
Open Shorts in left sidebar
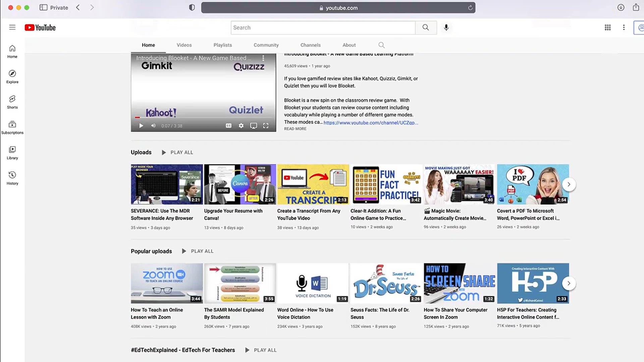12,102
